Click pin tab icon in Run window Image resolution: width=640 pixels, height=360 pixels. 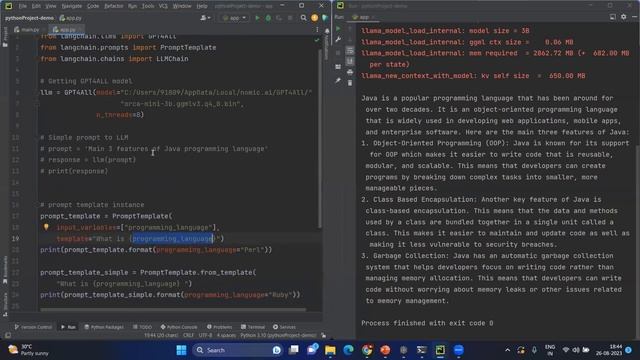pos(338,80)
